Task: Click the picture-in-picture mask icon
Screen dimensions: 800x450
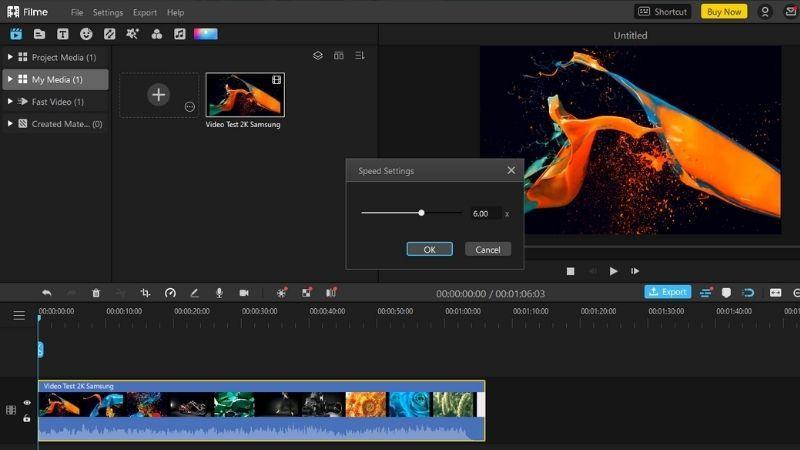Action: (307, 292)
